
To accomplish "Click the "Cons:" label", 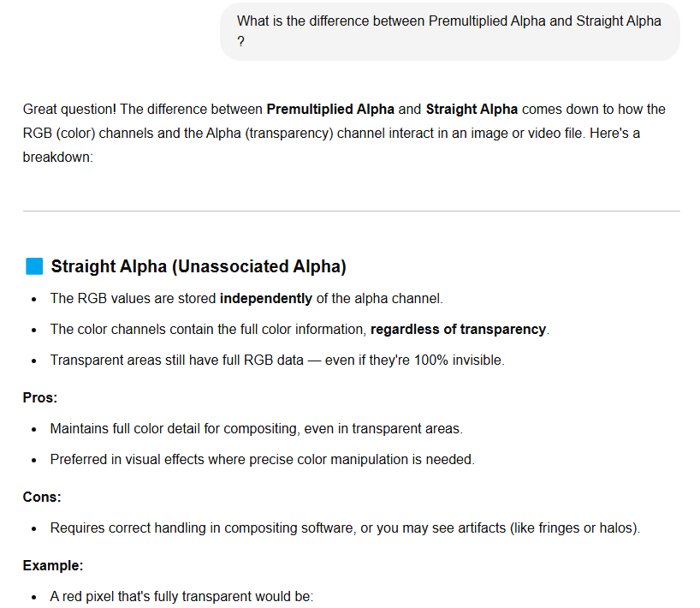I will [42, 497].
